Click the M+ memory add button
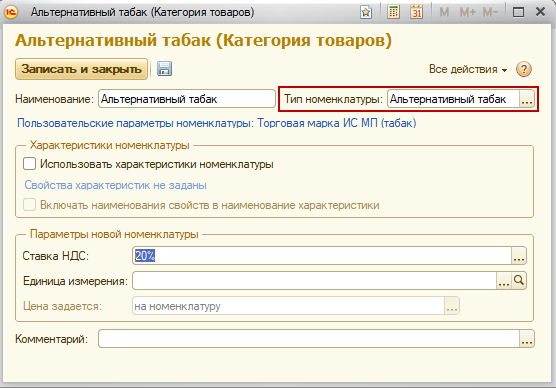 pos(467,12)
